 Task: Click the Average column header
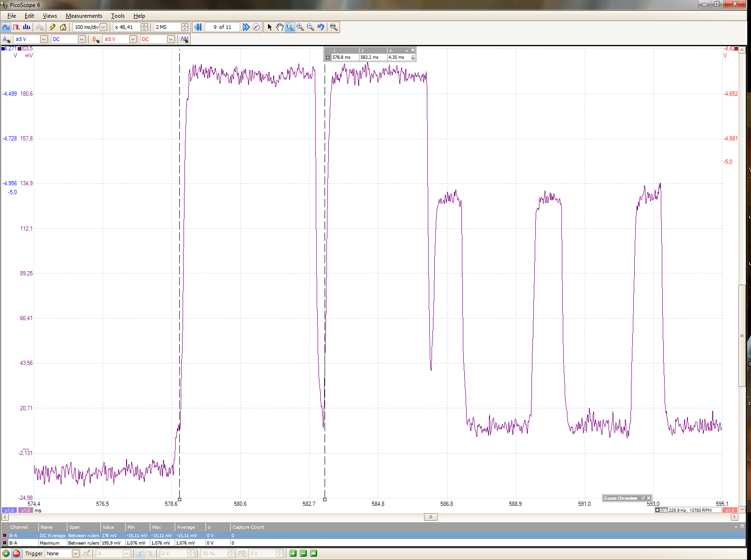(x=186, y=527)
